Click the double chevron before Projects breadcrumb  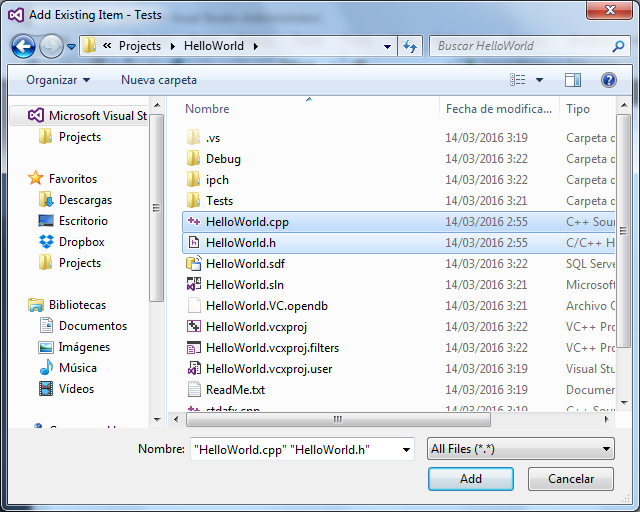(107, 46)
